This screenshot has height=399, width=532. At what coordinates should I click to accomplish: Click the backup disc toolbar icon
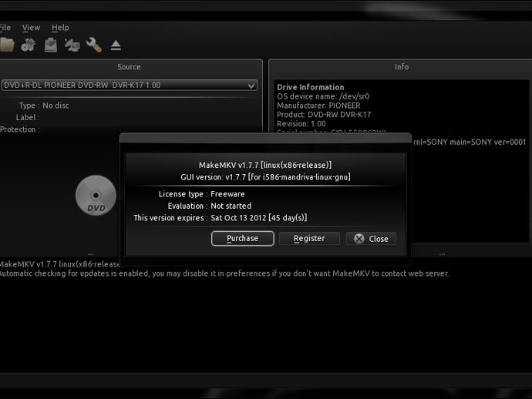(x=51, y=45)
